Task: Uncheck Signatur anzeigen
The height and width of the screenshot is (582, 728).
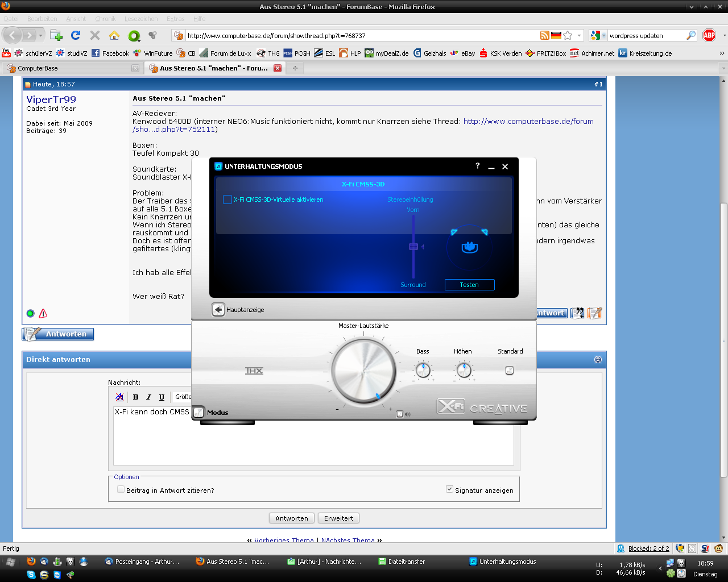Action: (x=449, y=489)
